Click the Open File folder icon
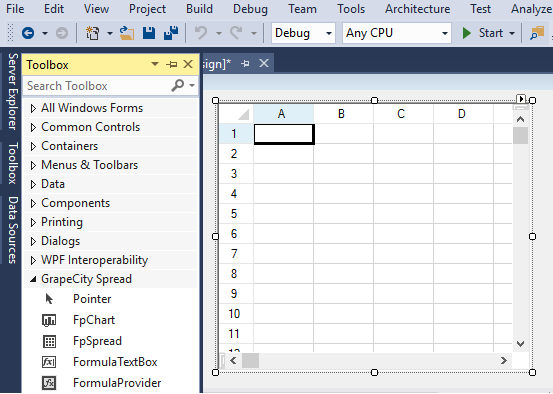This screenshot has width=553, height=394. (x=127, y=33)
